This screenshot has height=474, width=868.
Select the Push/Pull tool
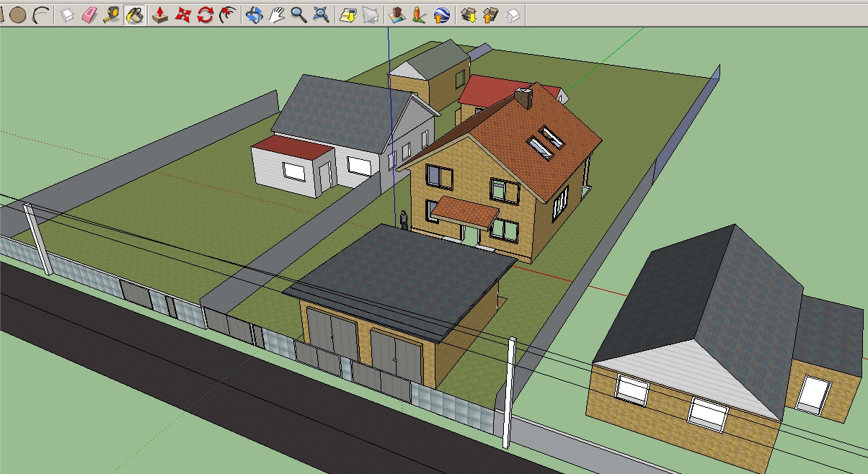click(160, 14)
